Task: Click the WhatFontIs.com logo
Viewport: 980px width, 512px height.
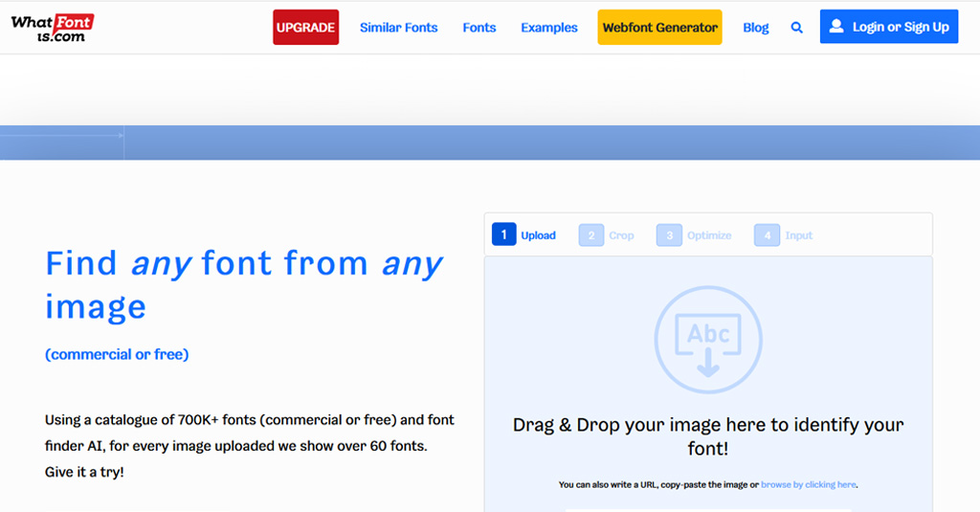Action: click(52, 28)
